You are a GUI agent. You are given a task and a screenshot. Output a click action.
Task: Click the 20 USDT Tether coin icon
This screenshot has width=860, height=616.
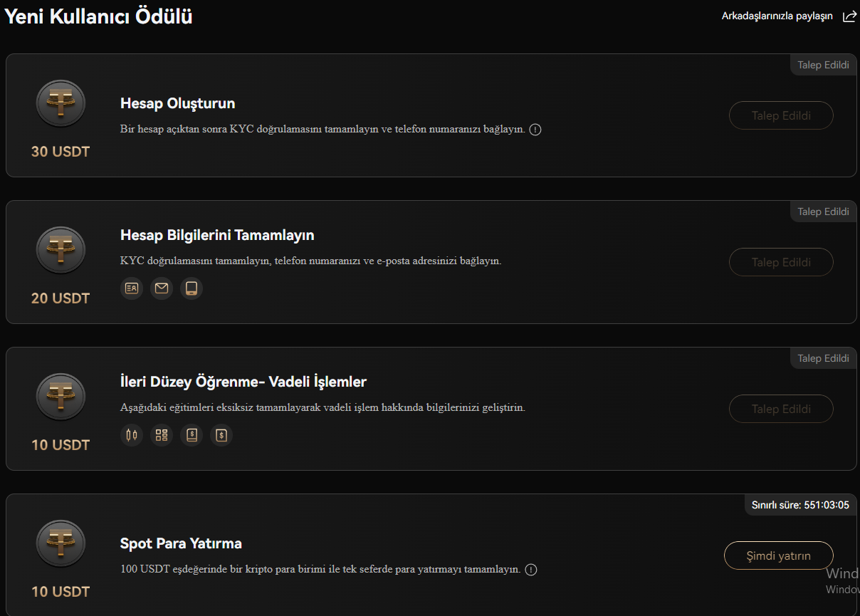(61, 251)
